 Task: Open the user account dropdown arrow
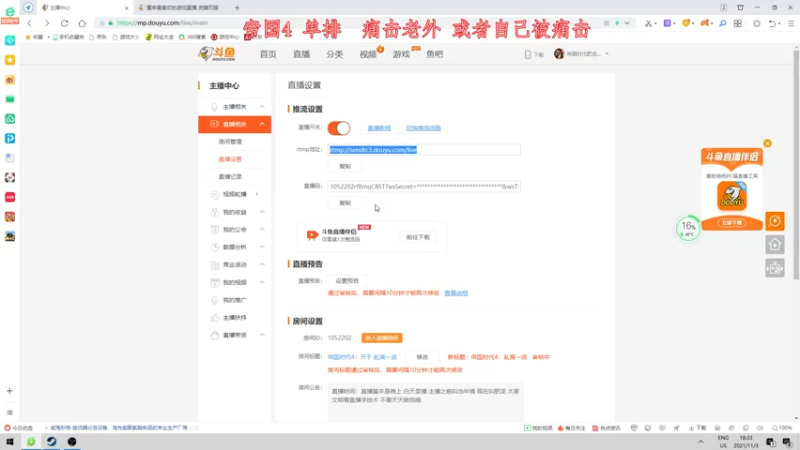tap(607, 54)
